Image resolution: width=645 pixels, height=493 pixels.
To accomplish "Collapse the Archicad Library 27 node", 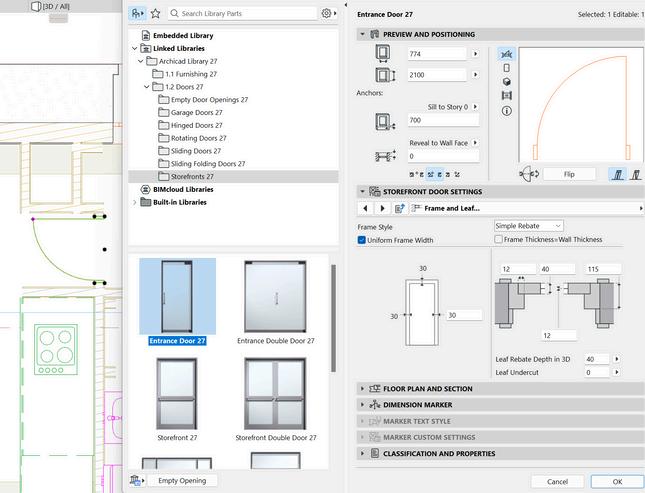I will tap(140, 61).
